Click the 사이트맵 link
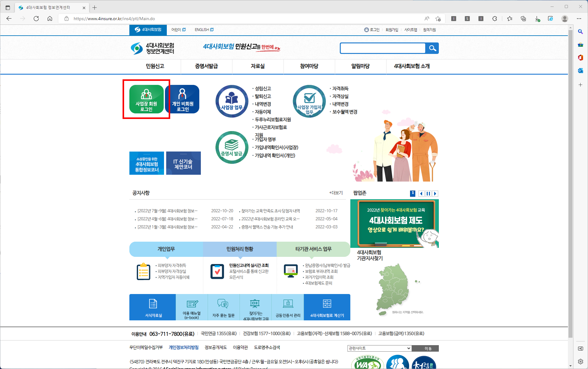588x369 pixels. coord(411,30)
